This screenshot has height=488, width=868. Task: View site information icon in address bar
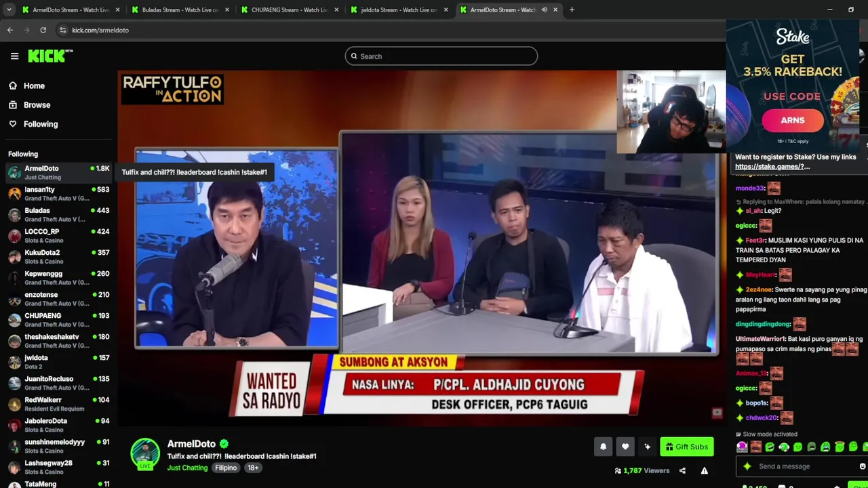[x=62, y=30]
